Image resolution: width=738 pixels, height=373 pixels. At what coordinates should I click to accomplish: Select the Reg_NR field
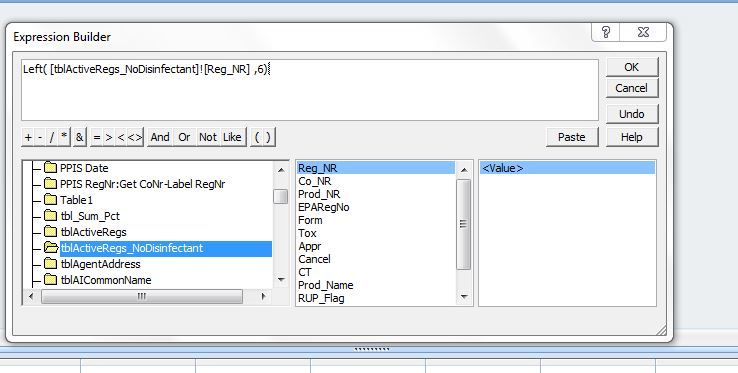[376, 168]
